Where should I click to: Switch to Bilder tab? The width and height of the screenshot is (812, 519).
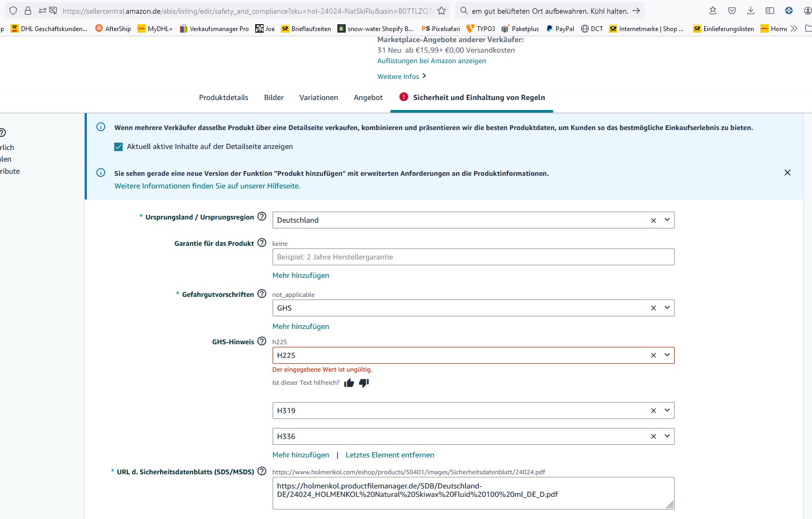(274, 97)
